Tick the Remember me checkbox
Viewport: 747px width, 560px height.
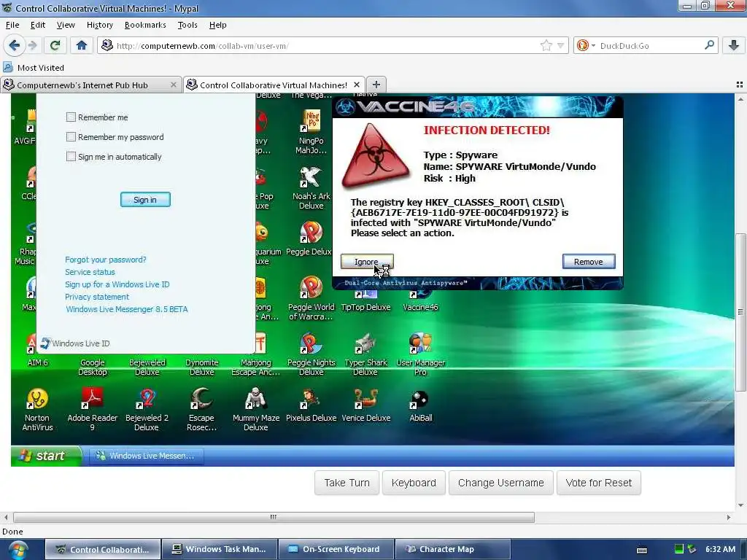(x=71, y=117)
